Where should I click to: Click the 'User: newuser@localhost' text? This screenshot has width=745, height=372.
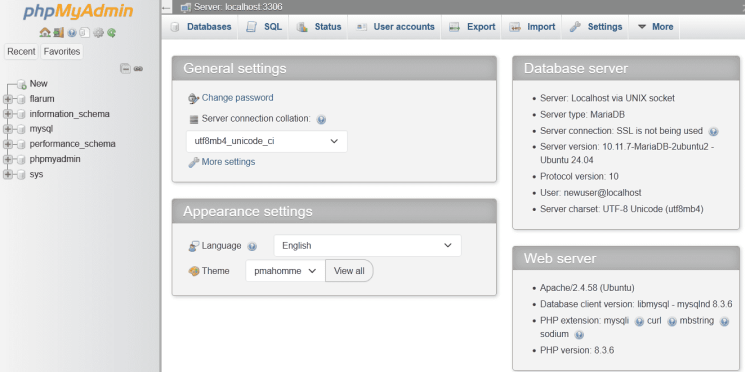tap(591, 193)
